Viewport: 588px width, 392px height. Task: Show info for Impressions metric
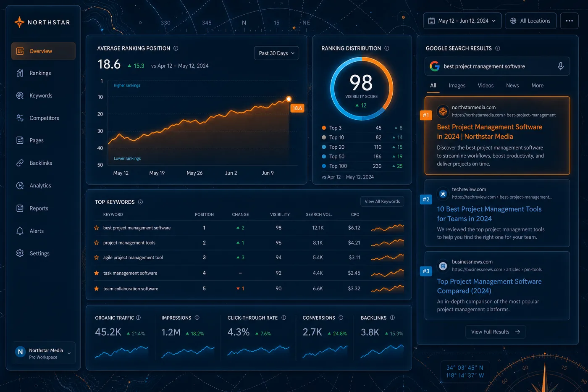point(197,318)
